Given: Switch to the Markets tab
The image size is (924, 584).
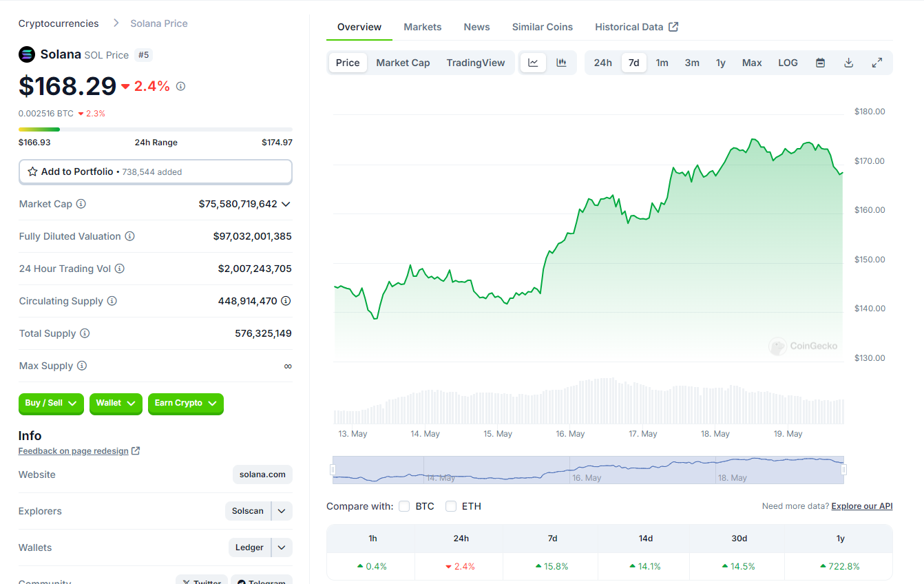Looking at the screenshot, I should tap(423, 27).
